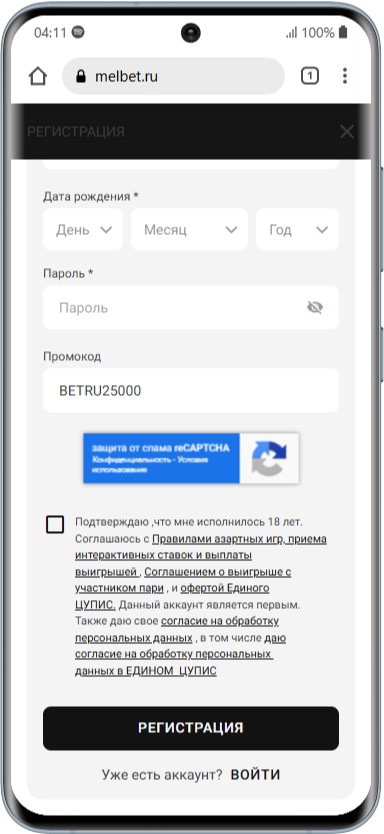Focus the Пароль password field

(x=191, y=307)
